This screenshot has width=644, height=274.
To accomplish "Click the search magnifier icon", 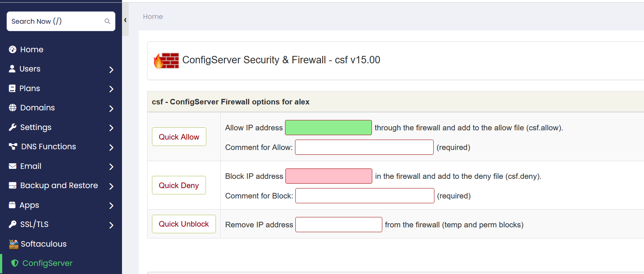I will pyautogui.click(x=107, y=21).
